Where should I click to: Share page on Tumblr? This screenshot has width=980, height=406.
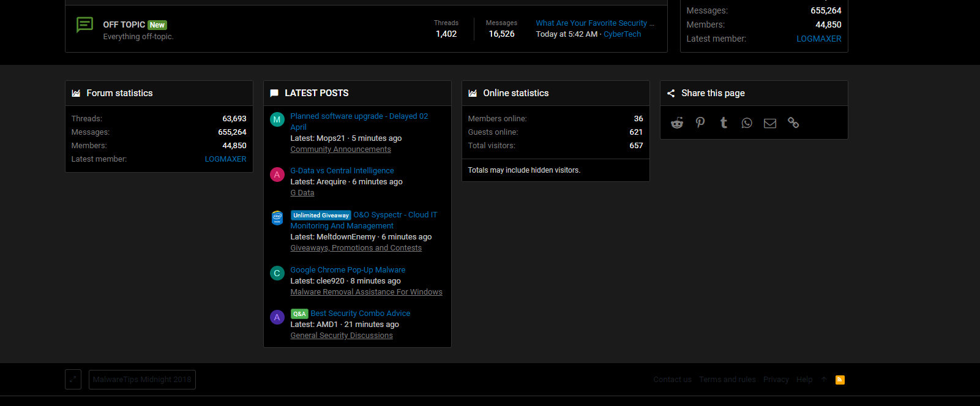(724, 123)
